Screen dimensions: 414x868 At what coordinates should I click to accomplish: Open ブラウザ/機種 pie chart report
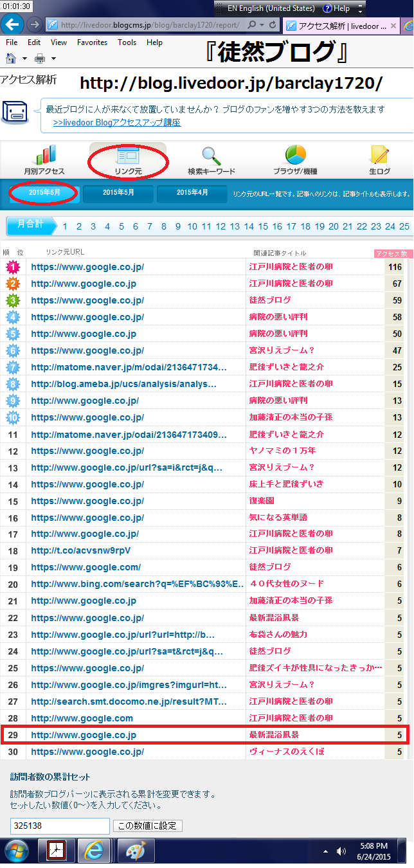pyautogui.click(x=295, y=160)
